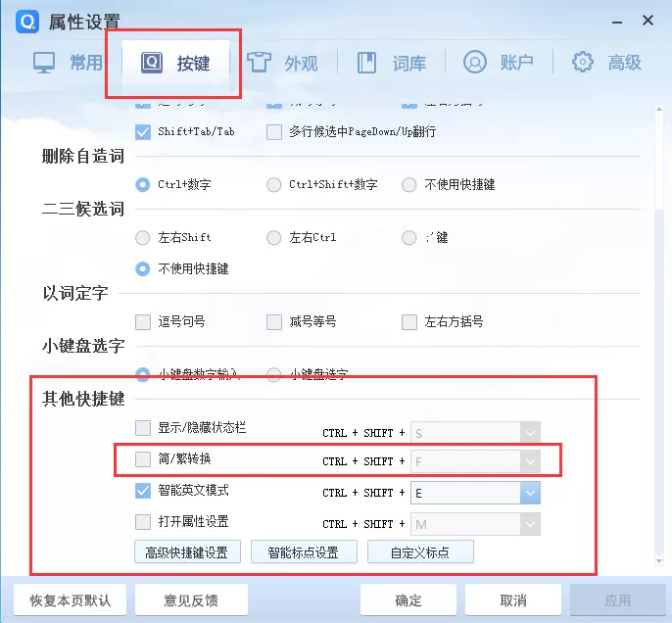The image size is (672, 623).
Task: Confirm with the 确定 button
Action: (x=408, y=599)
